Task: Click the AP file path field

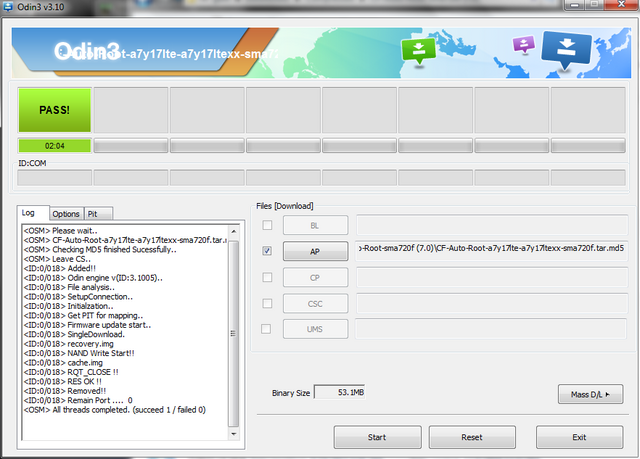Action: (x=491, y=251)
